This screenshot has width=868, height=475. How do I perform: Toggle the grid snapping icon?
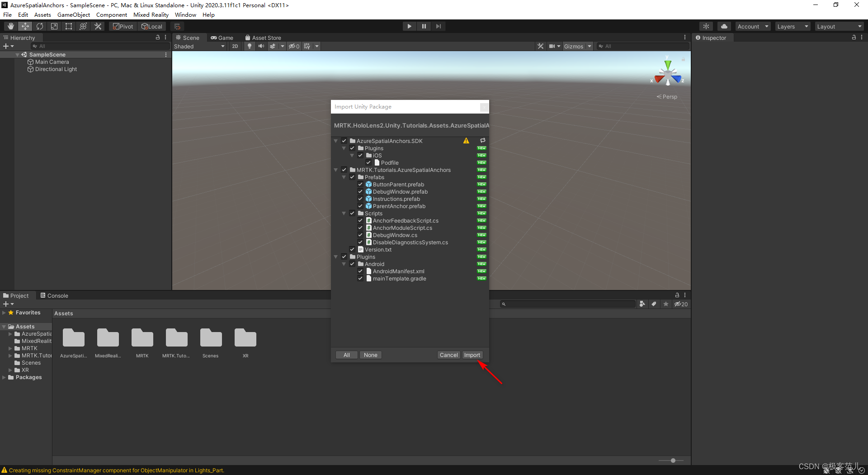click(x=177, y=26)
